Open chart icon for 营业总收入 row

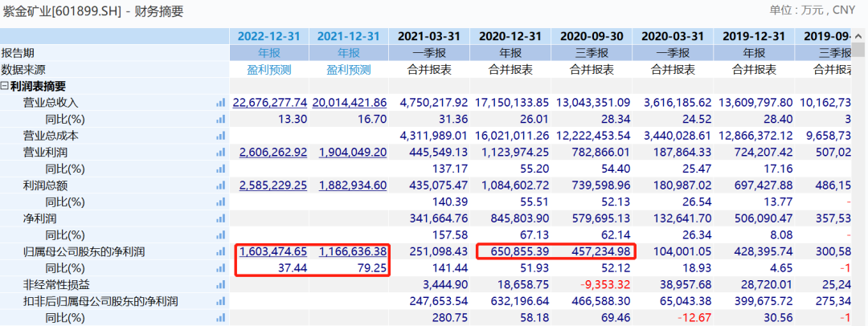click(x=221, y=103)
